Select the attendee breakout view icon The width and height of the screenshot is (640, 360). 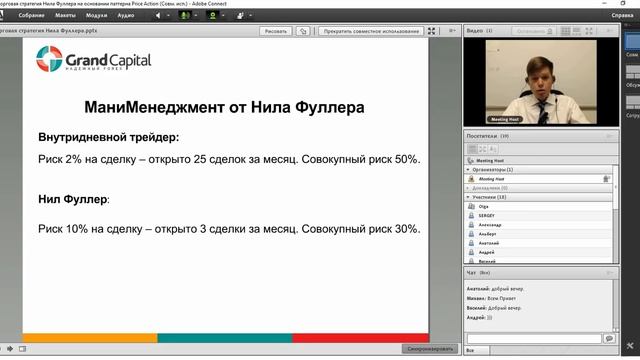pyautogui.click(x=482, y=149)
